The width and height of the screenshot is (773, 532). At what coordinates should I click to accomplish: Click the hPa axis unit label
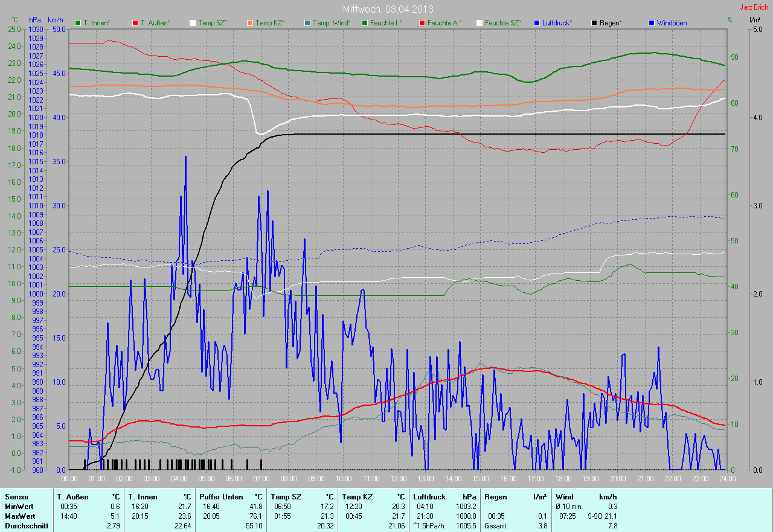point(34,20)
